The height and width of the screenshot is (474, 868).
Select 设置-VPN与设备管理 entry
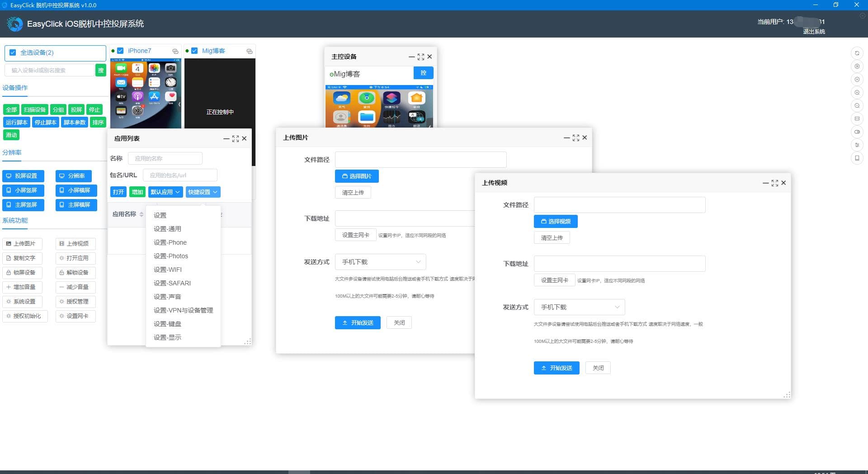tap(184, 310)
